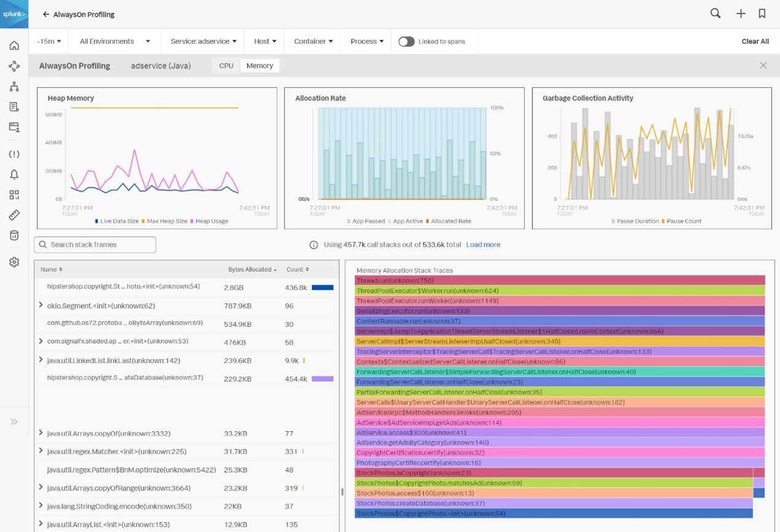Open the dashboards grid icon in sidebar
The height and width of the screenshot is (532, 780).
pyautogui.click(x=14, y=195)
